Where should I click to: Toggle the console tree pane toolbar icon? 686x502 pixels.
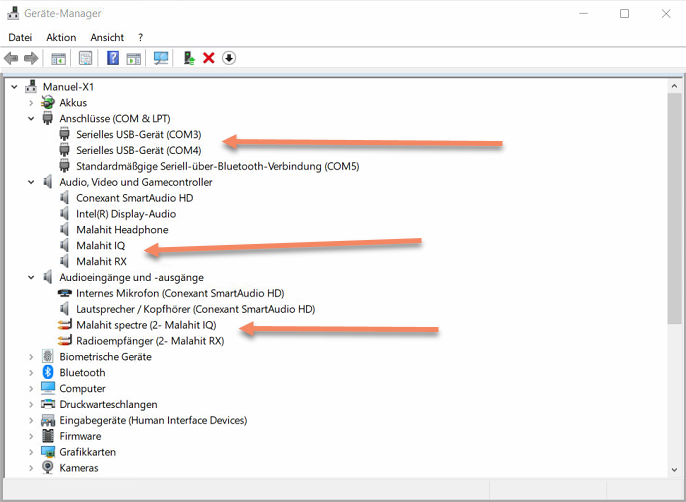click(58, 58)
